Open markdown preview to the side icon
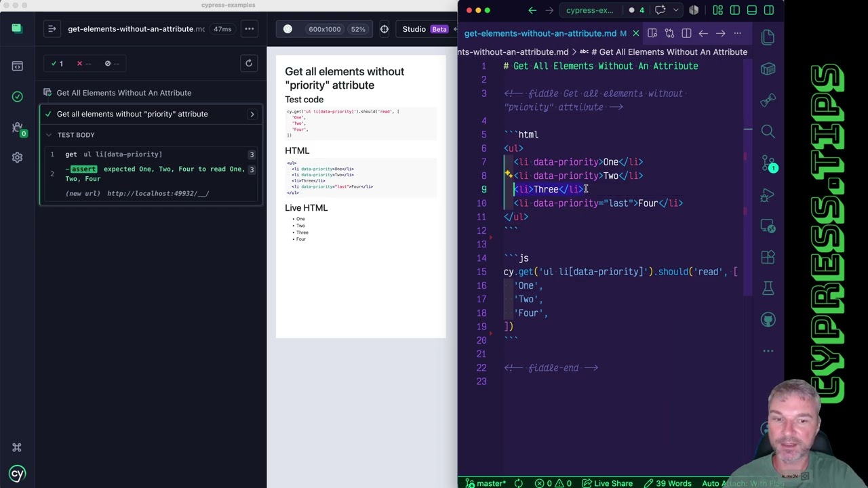 (652, 33)
